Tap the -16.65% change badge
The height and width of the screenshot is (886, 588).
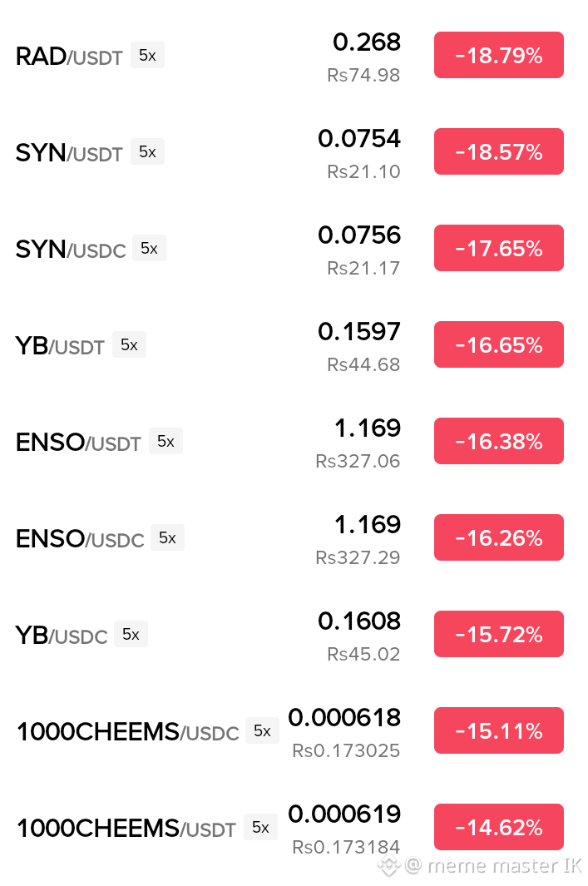pyautogui.click(x=499, y=344)
